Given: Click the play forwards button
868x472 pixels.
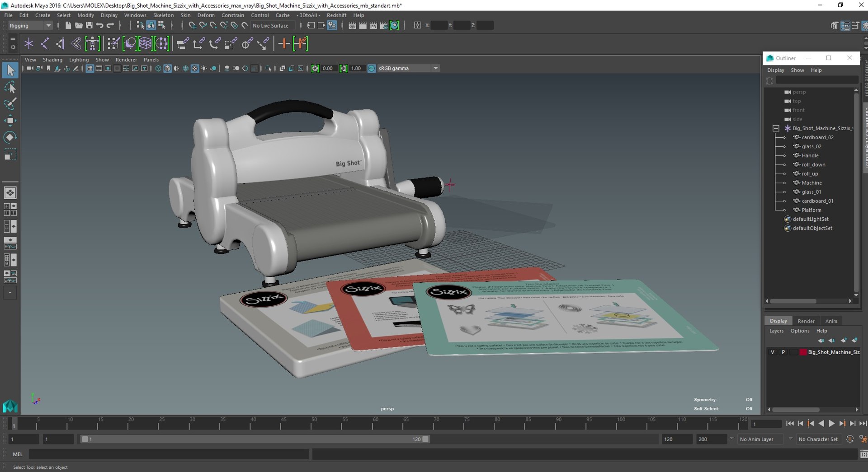Looking at the screenshot, I should [x=832, y=424].
